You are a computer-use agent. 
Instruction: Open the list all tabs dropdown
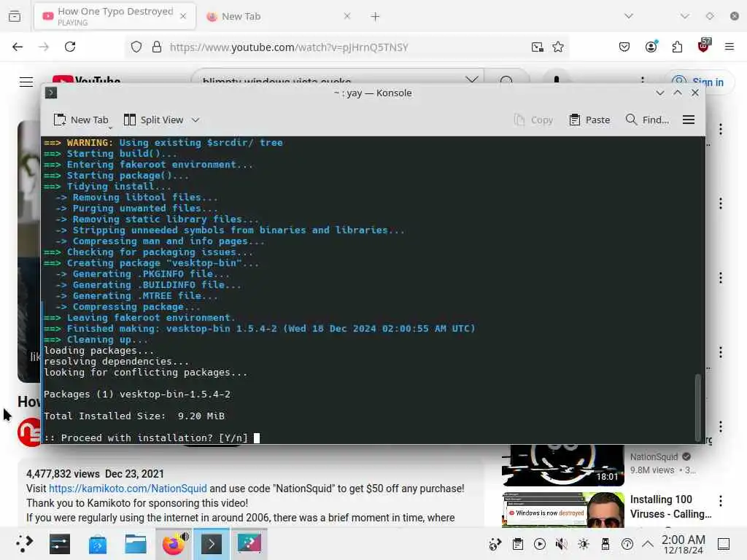coord(629,16)
